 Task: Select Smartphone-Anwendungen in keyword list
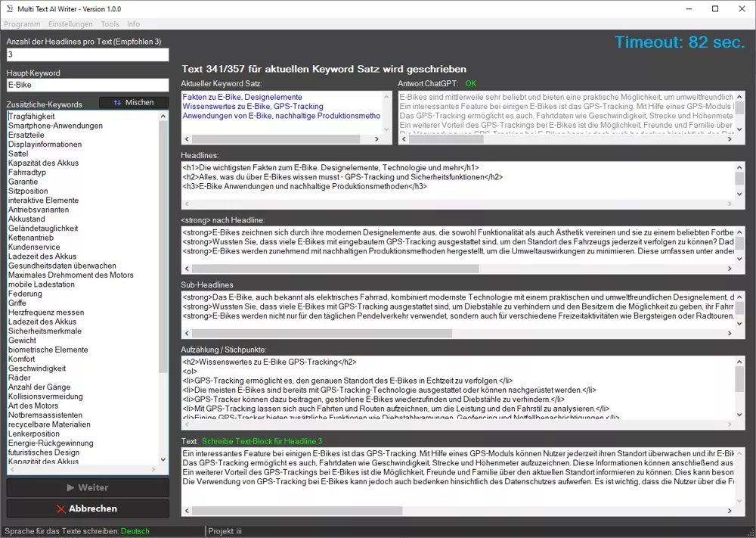[x=55, y=126]
